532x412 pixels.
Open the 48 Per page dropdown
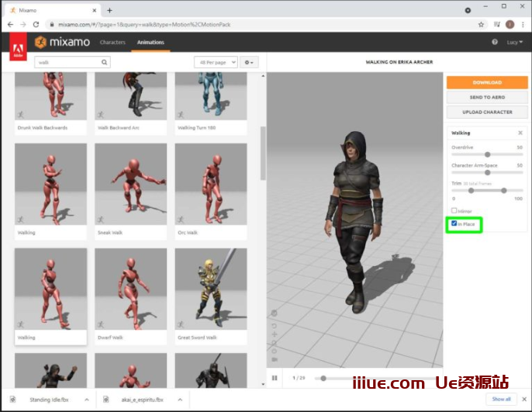point(216,62)
